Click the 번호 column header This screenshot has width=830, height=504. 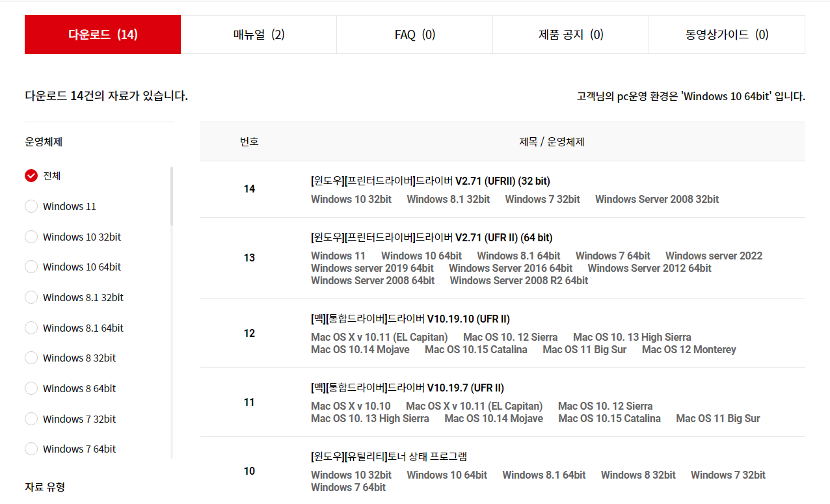tap(249, 141)
